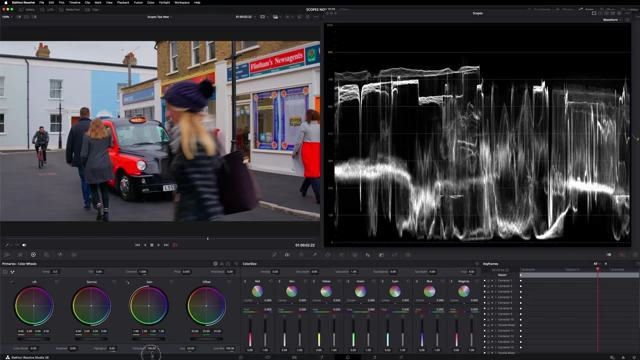Open the HDR palette
The image size is (640, 360).
pyautogui.click(x=47, y=255)
